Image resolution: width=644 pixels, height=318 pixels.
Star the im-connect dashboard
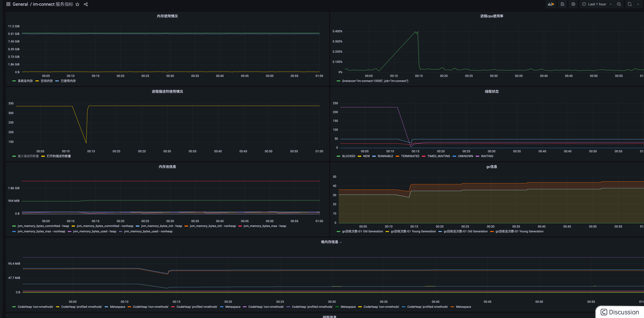pyautogui.click(x=78, y=4)
